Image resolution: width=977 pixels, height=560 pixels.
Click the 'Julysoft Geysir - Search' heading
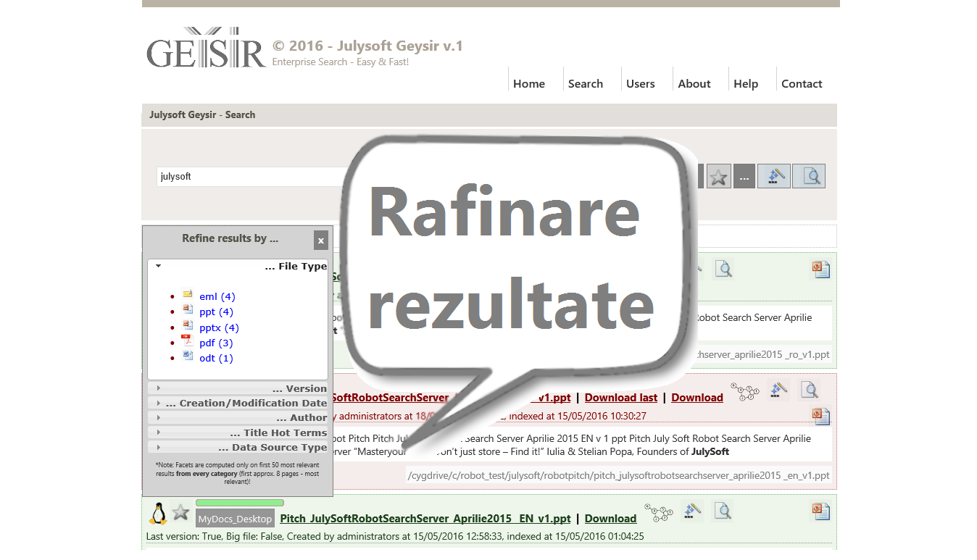[x=202, y=114]
